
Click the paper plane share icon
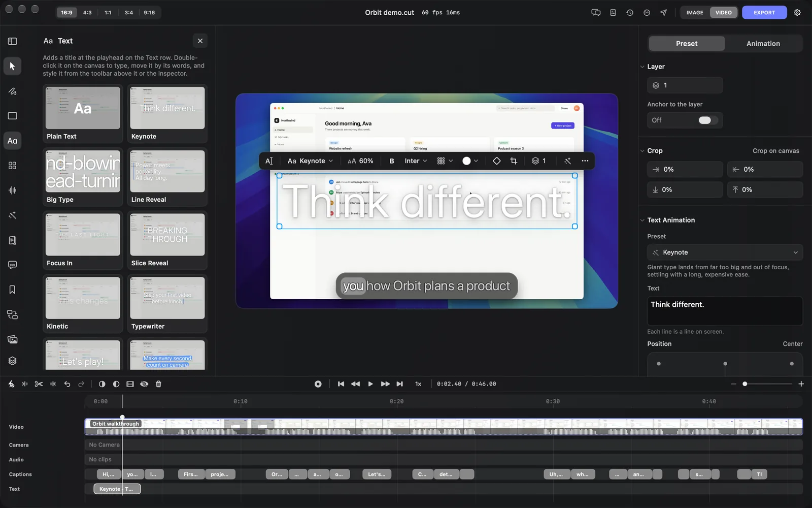[x=663, y=13]
